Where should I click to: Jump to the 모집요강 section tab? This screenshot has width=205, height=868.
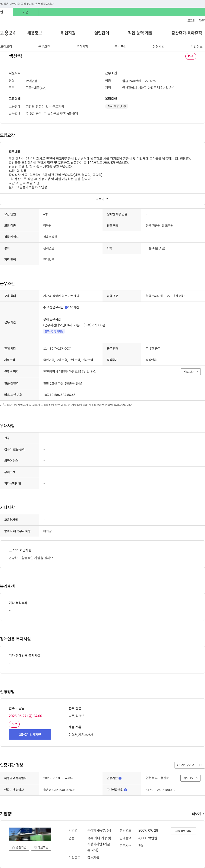(x=6, y=46)
